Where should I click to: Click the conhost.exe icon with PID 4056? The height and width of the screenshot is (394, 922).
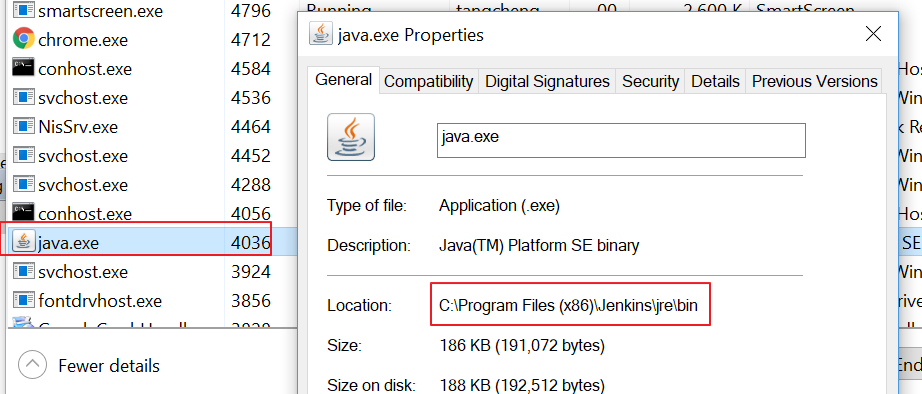[23, 212]
